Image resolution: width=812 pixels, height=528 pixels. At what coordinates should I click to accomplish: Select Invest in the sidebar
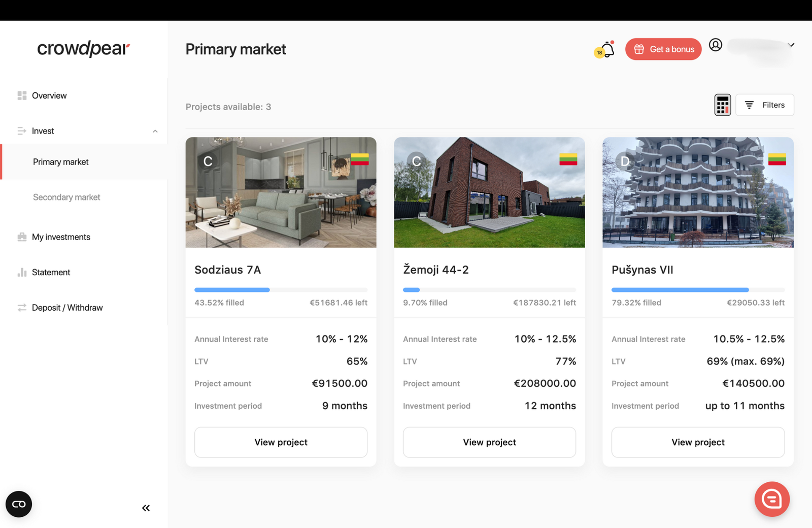point(43,131)
